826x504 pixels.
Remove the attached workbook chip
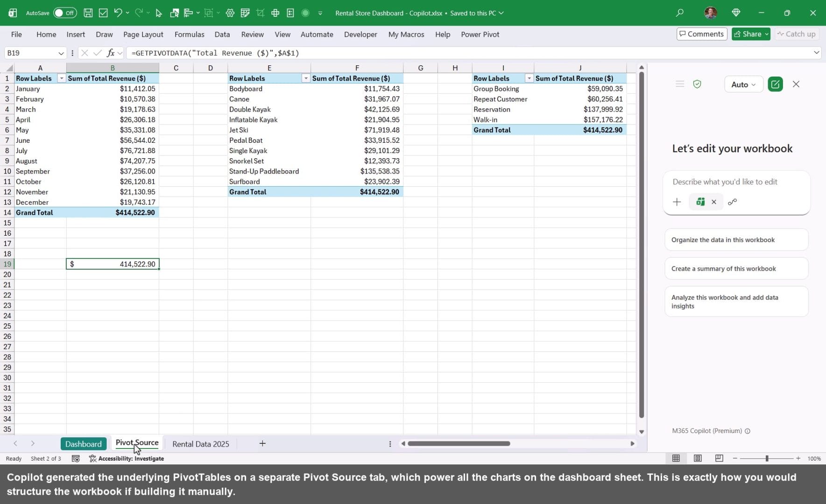[713, 202]
